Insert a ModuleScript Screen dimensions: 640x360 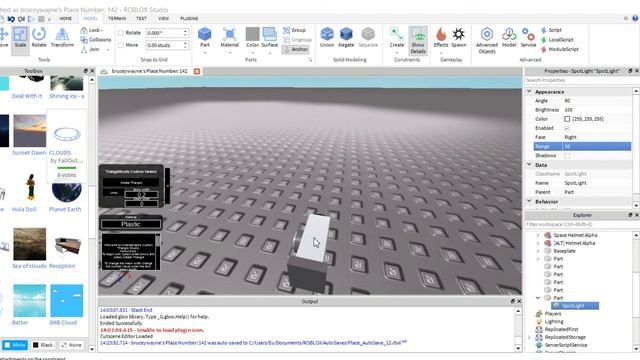[x=560, y=49]
